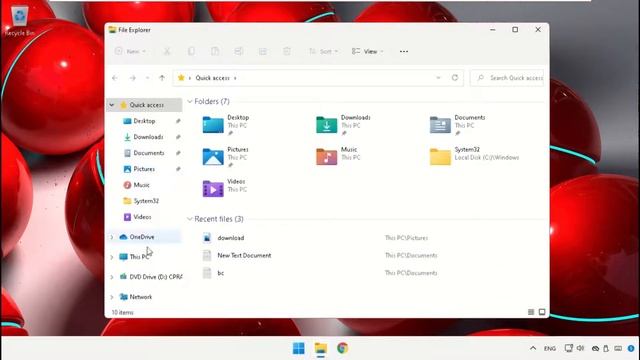Image resolution: width=640 pixels, height=360 pixels.
Task: Select the Pictures folder tile
Action: (x=226, y=157)
